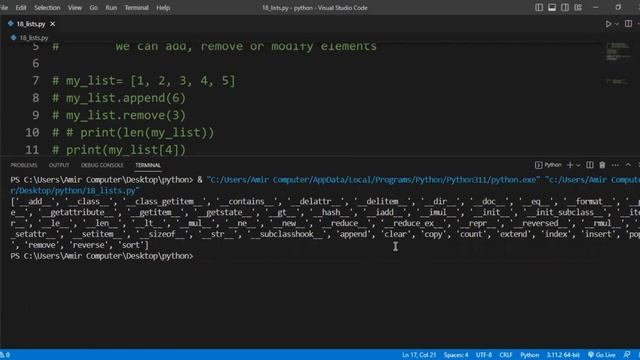The height and width of the screenshot is (360, 640).
Task: Open the Selection menu
Action: (47, 8)
